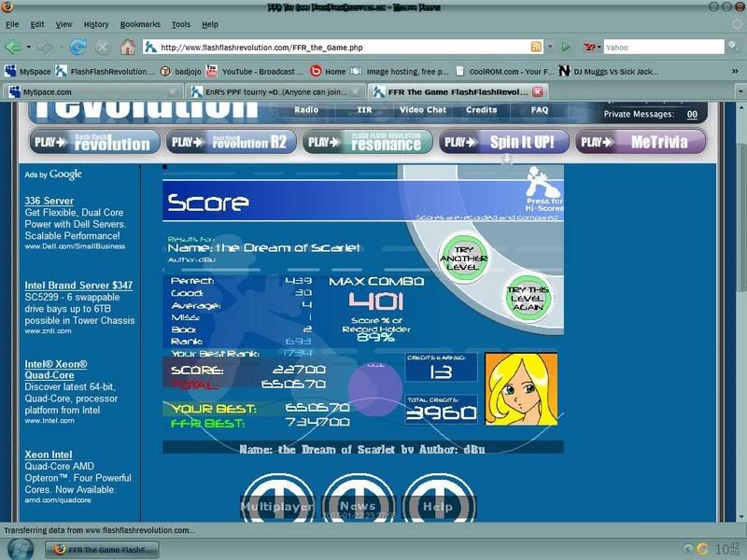Close the FFR The Game tab
This screenshot has width=747, height=560.
point(537,91)
